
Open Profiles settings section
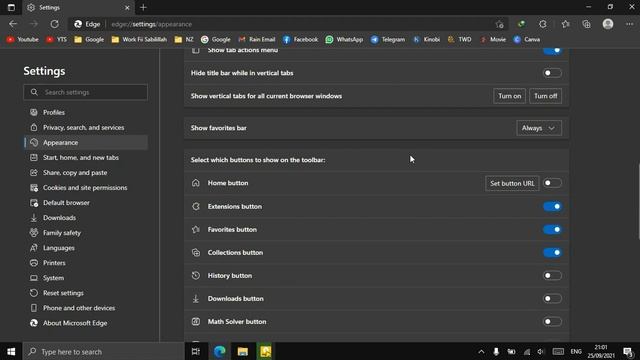tap(86, 112)
